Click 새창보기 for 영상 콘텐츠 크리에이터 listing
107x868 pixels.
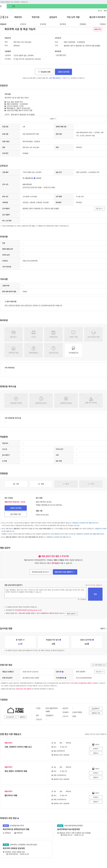(96, 777)
